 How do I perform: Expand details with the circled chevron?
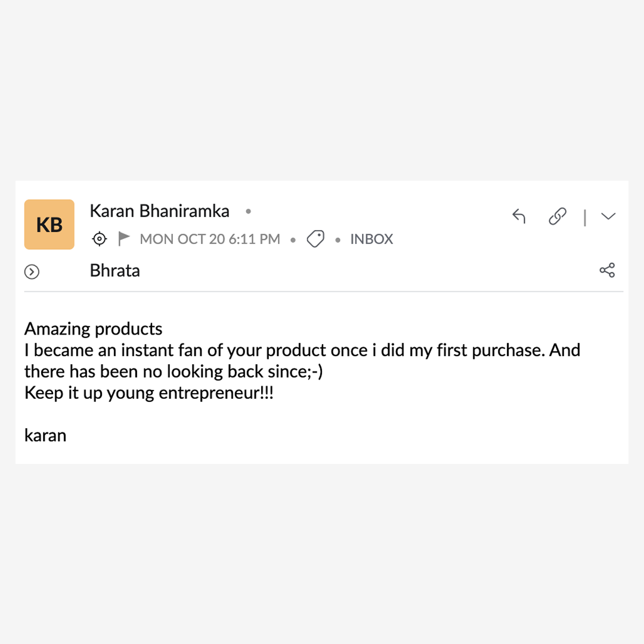pyautogui.click(x=32, y=272)
